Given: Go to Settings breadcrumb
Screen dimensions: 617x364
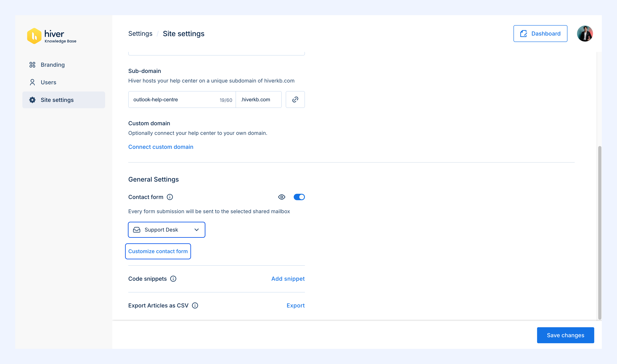Looking at the screenshot, I should pos(140,34).
